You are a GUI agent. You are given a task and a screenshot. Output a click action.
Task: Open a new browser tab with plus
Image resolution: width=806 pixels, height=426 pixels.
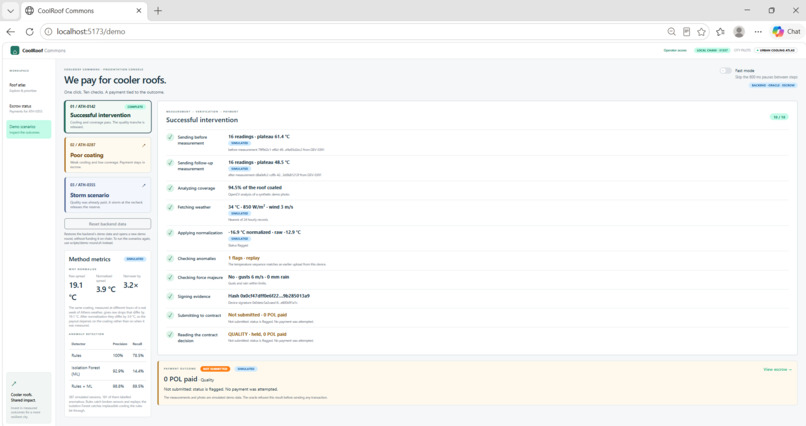(x=158, y=10)
